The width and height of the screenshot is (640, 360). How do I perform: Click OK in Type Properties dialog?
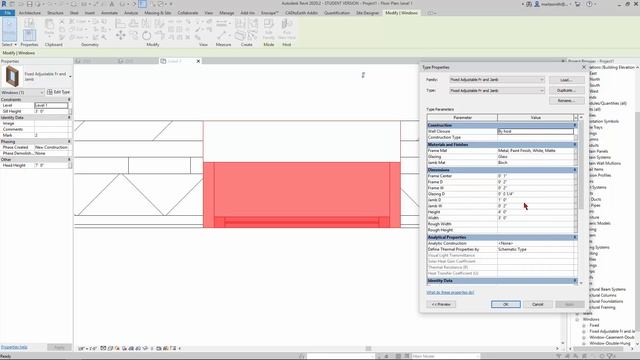point(506,304)
